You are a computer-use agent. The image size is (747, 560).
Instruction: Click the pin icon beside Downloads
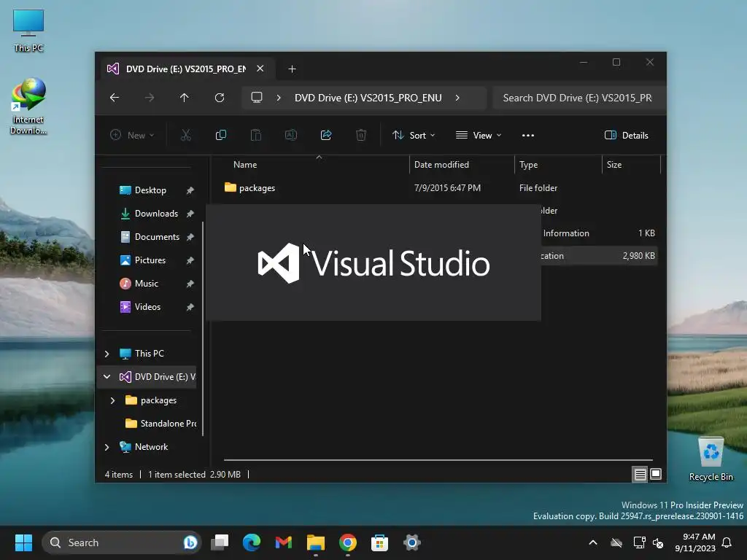(x=190, y=214)
